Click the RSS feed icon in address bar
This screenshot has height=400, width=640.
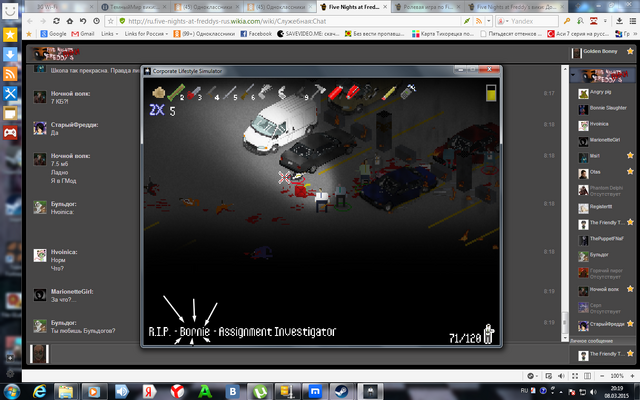tap(479, 21)
